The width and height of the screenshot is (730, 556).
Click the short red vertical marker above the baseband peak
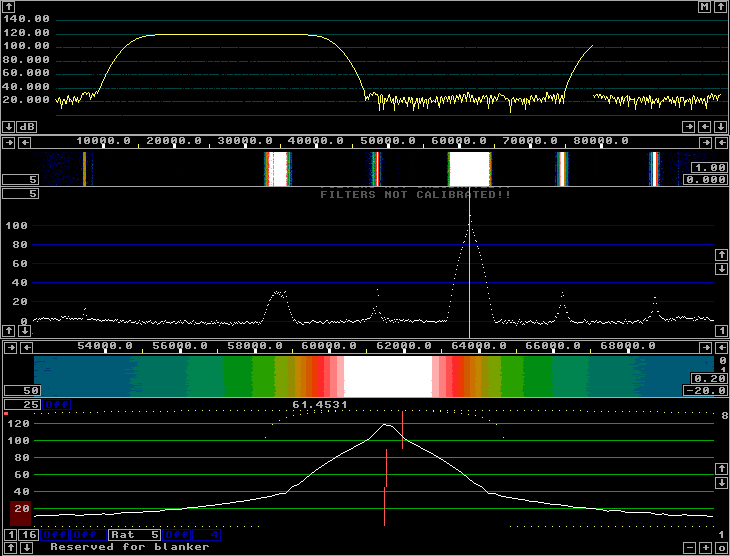click(x=402, y=430)
